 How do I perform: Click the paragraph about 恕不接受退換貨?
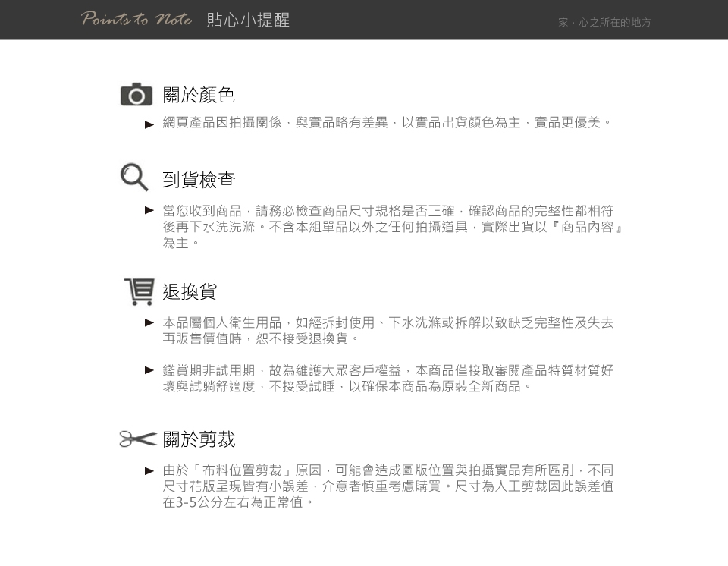point(388,330)
